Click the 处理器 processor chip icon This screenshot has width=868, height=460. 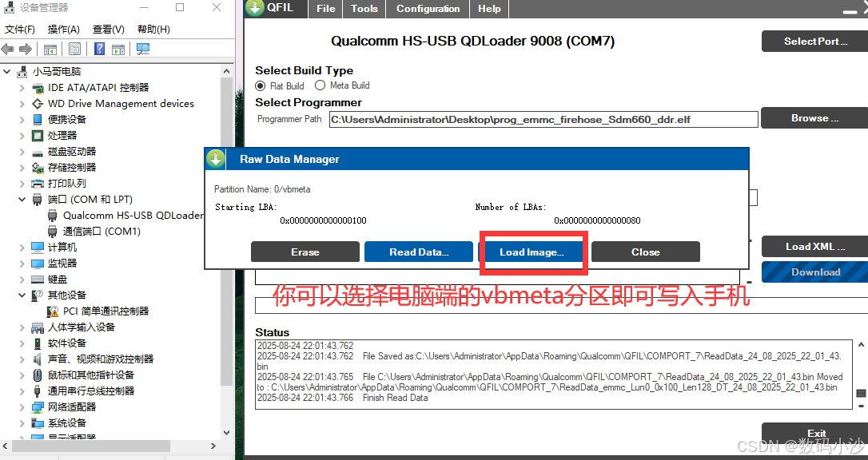pyautogui.click(x=38, y=136)
